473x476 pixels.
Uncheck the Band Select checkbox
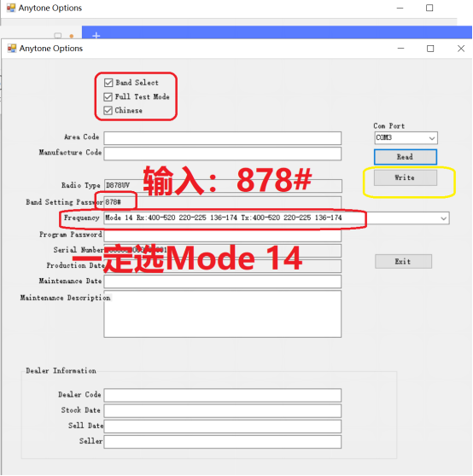pyautogui.click(x=108, y=83)
